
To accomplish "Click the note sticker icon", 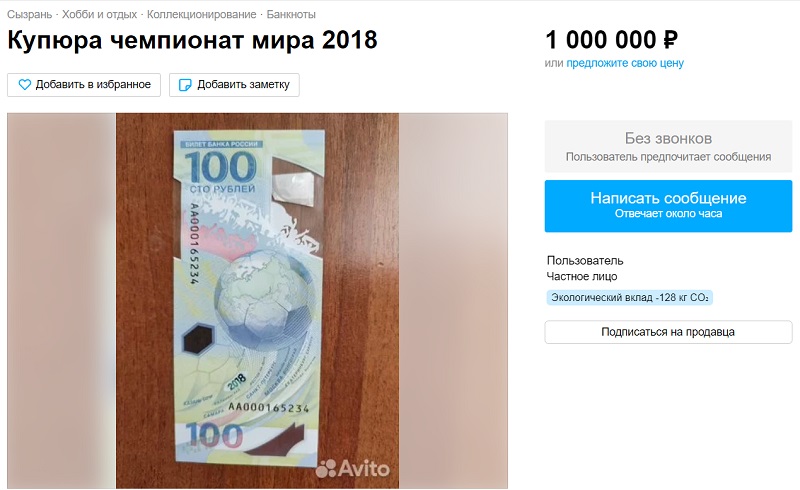I will pyautogui.click(x=185, y=85).
